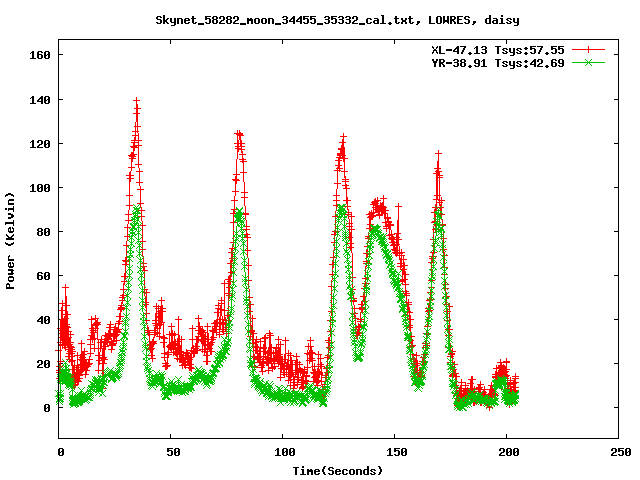Click the plot title 'Skynet_58282_moon_34455_35332_cal.txt, LOWRES, daisy'

pyautogui.click(x=337, y=20)
